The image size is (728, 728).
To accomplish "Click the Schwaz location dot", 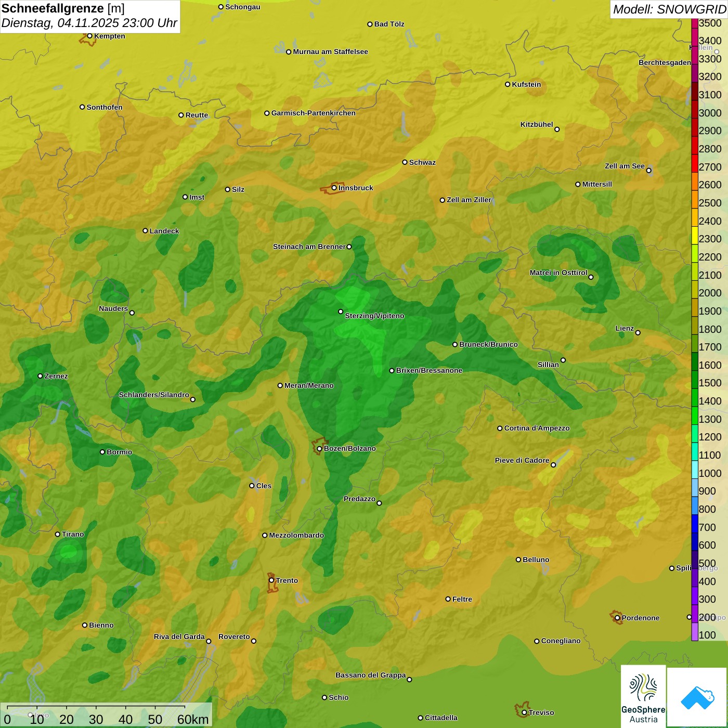I will (405, 162).
